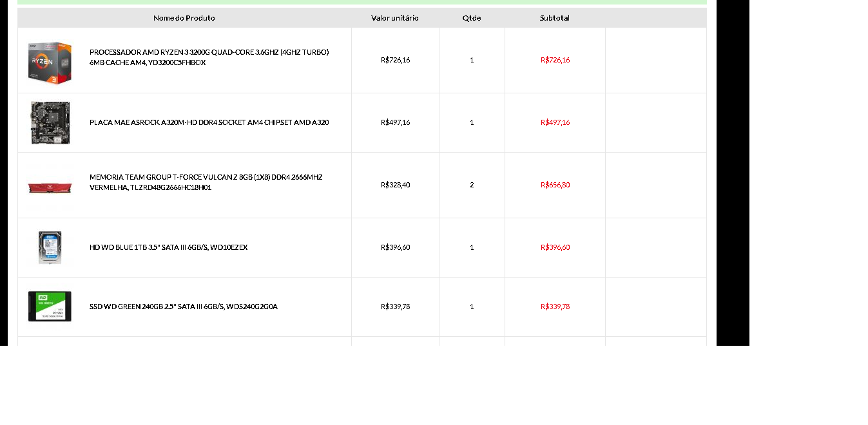This screenshot has height=425, width=868.
Task: Select the unit price R$726,16 of the processor
Action: click(395, 60)
